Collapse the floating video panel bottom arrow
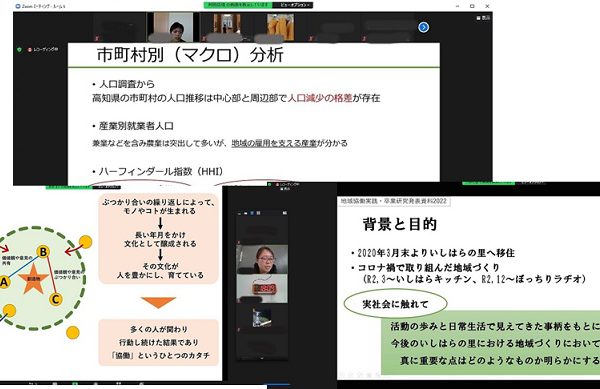The image size is (600, 389). (262, 358)
